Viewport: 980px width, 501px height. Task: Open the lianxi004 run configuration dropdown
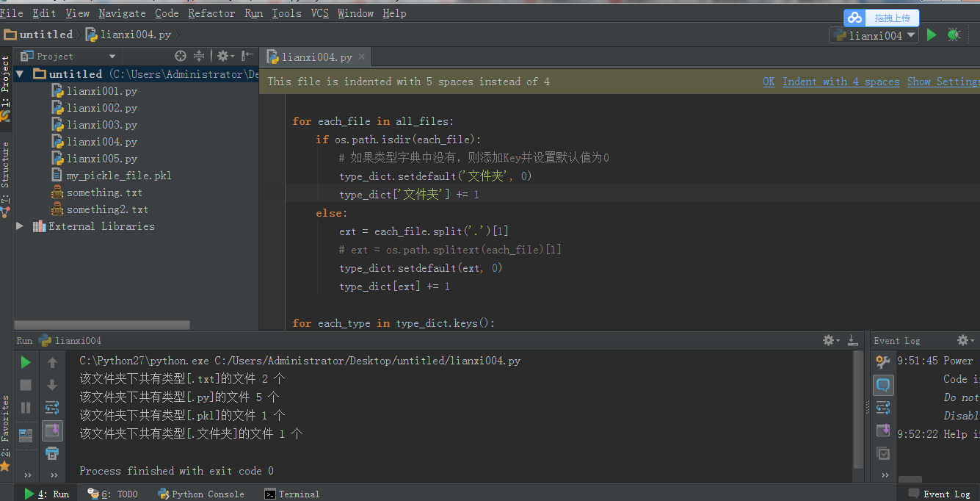pyautogui.click(x=874, y=35)
